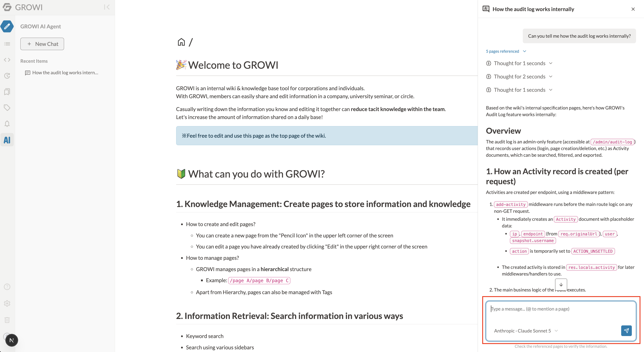Click the pencil create-page icon

tap(7, 26)
